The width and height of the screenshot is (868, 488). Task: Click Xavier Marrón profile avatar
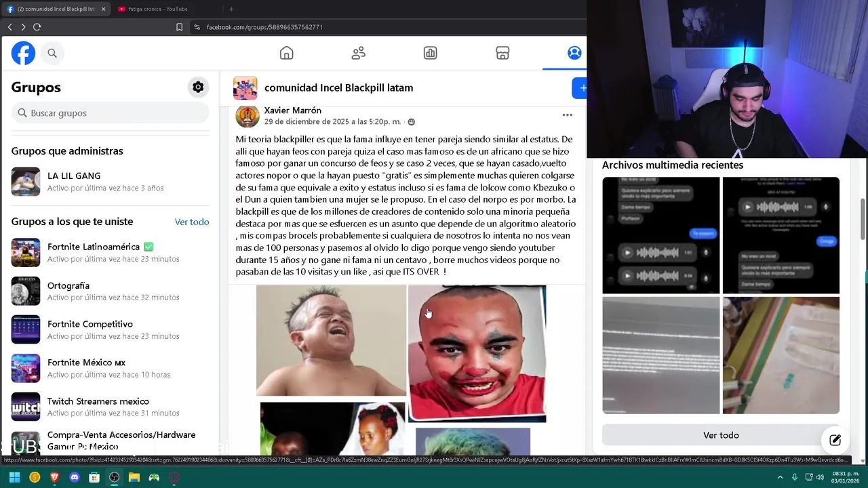pos(248,116)
